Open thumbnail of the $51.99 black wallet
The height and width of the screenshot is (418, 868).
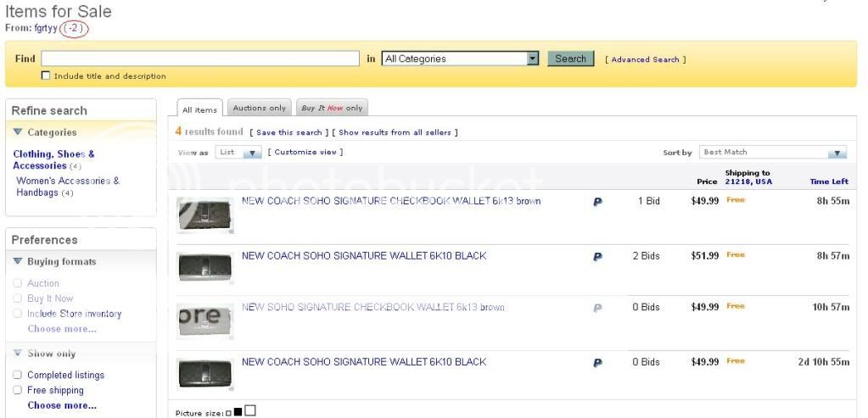point(204,268)
